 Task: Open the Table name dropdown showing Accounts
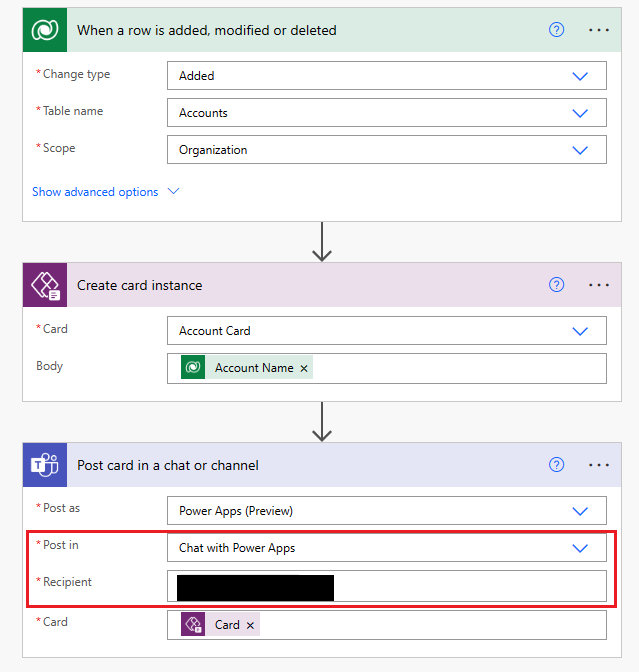tap(387, 113)
